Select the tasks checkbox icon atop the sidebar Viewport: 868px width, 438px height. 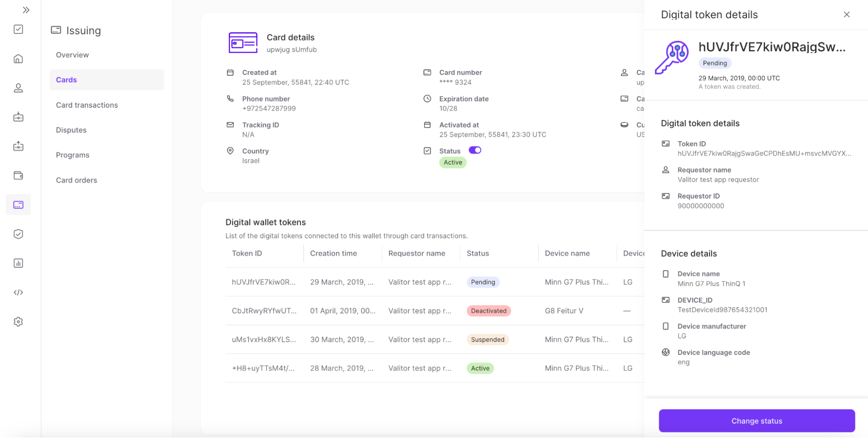[18, 29]
